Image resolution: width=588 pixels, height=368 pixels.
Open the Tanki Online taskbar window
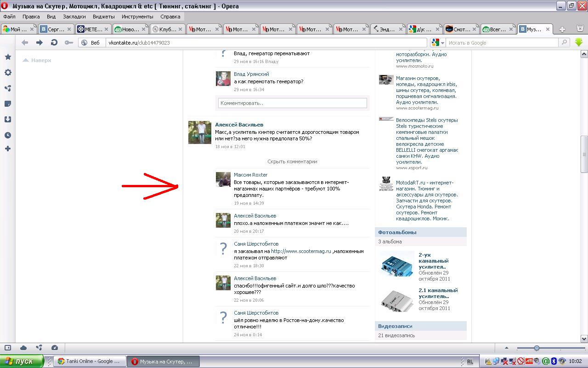point(89,362)
